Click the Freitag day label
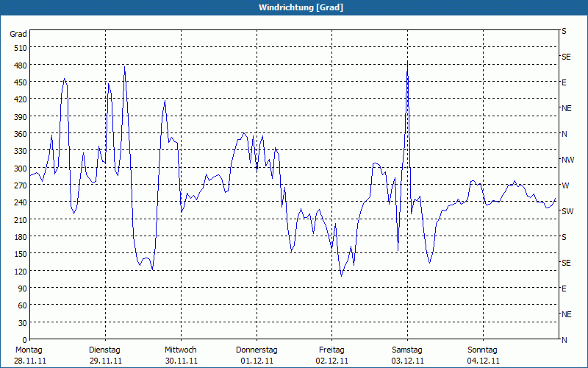This screenshot has width=588, height=368. pos(331,350)
